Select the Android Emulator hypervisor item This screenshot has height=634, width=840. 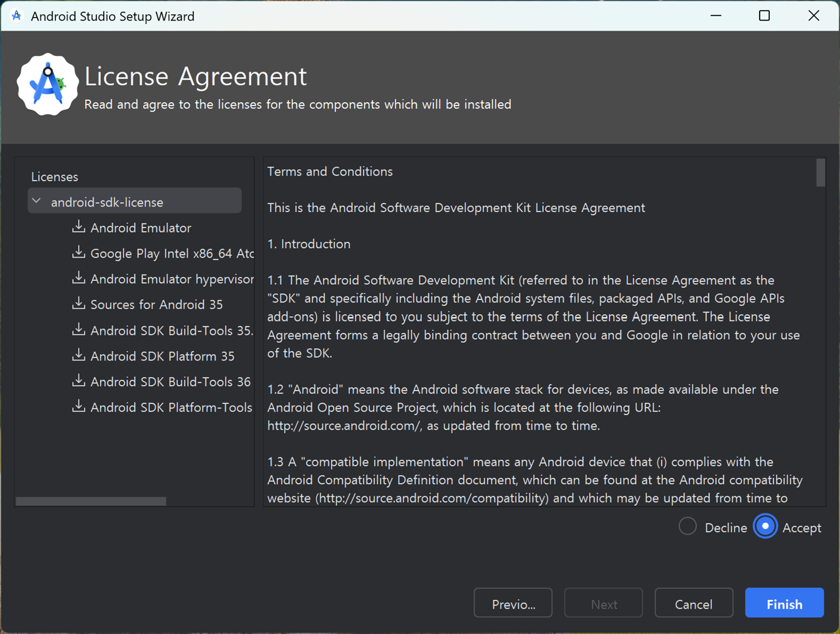(172, 280)
